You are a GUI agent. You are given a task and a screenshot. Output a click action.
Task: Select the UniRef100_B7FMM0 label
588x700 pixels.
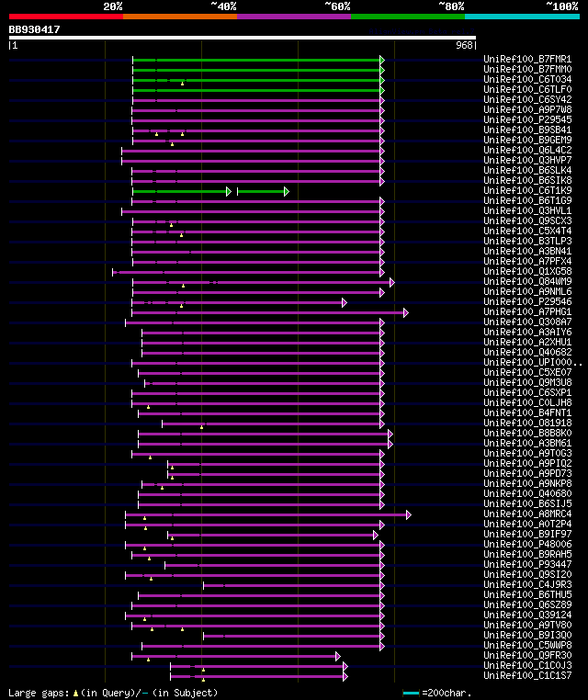point(527,69)
